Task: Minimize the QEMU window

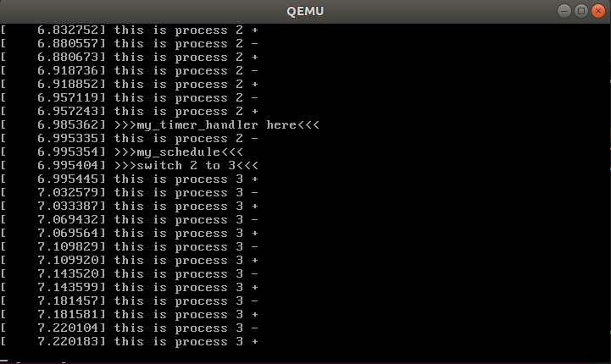Action: [564, 11]
